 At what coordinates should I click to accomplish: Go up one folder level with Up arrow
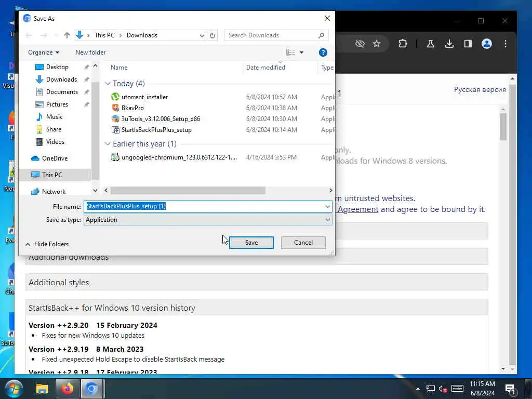pyautogui.click(x=67, y=35)
